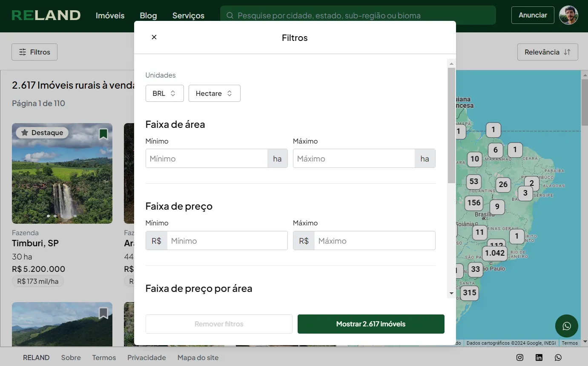Click the map cluster marker 9

point(497,207)
